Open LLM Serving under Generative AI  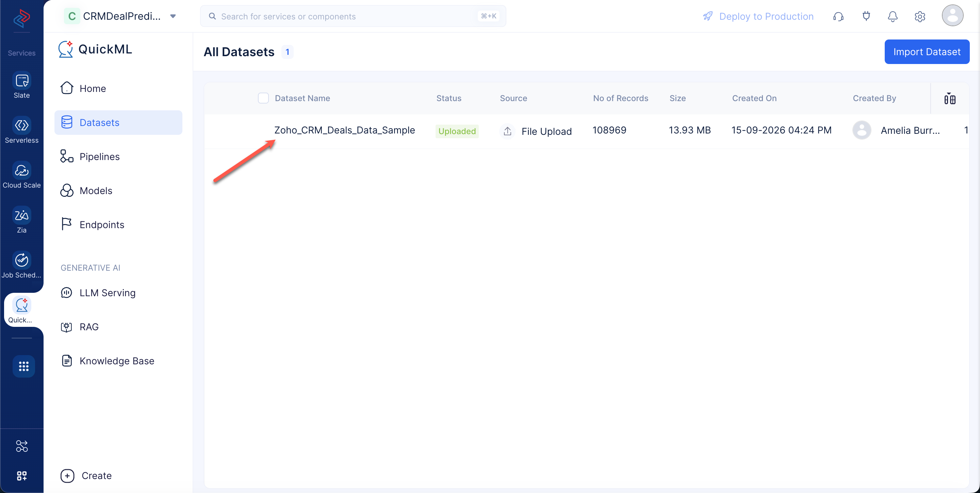(118, 293)
